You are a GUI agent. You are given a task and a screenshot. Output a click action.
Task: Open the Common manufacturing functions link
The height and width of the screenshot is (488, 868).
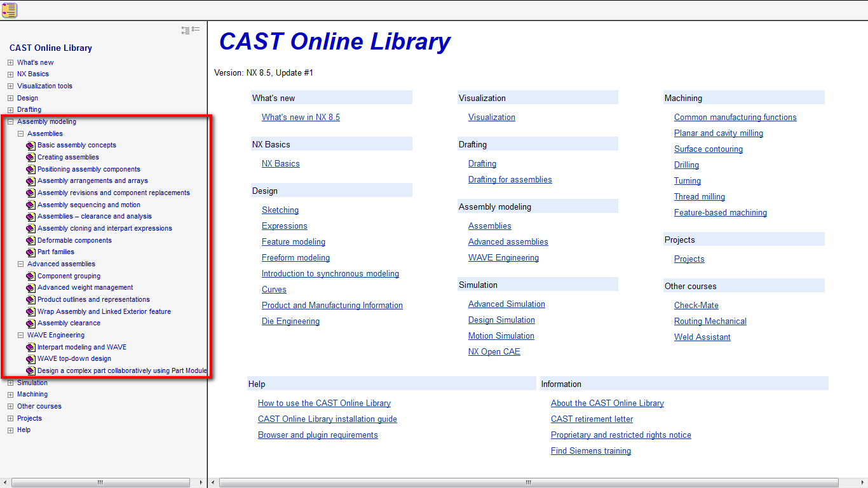coord(735,118)
